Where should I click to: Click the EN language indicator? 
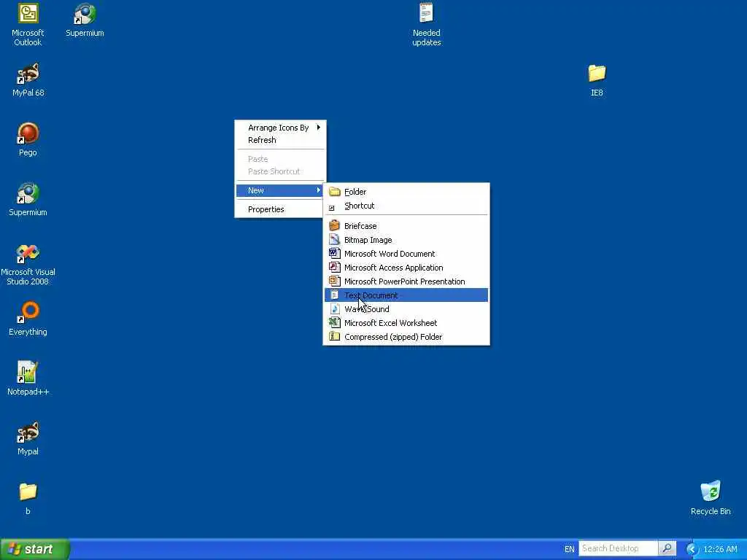(x=569, y=549)
